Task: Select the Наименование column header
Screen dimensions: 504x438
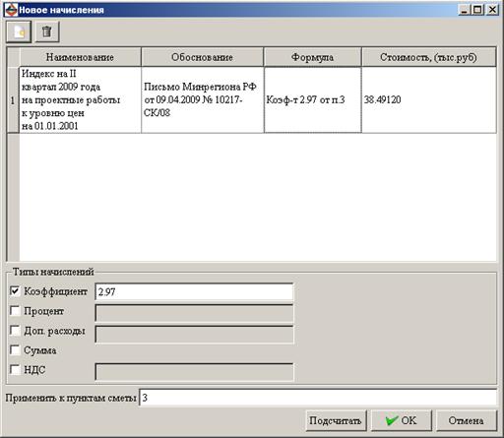Action: [81, 57]
